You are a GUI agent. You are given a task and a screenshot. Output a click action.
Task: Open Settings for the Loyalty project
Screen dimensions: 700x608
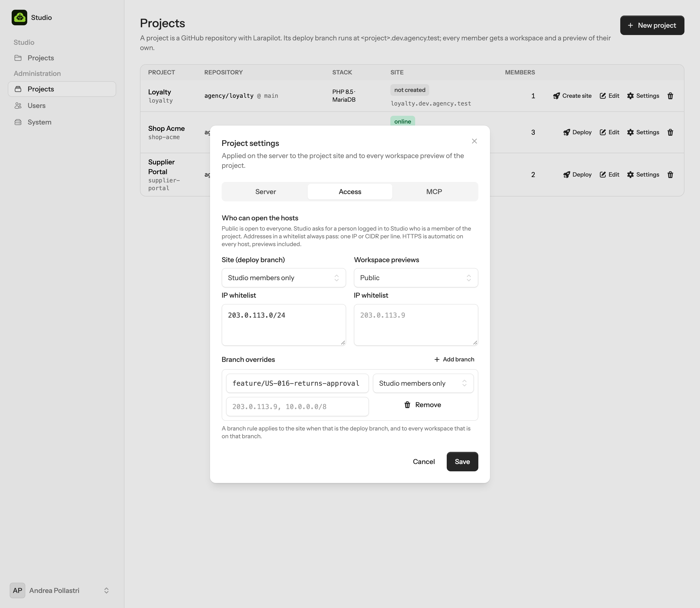(643, 96)
